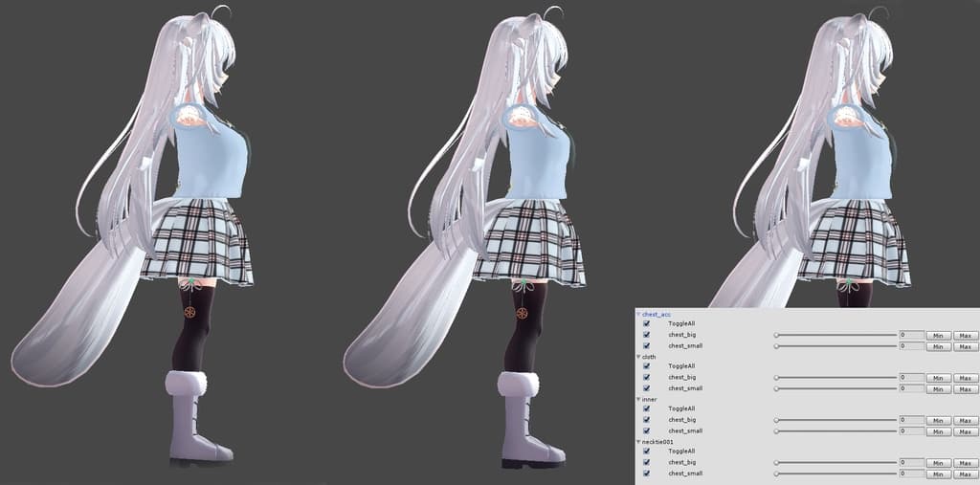The height and width of the screenshot is (485, 980).
Task: Click Max for cloth chest_big
Action: [965, 378]
